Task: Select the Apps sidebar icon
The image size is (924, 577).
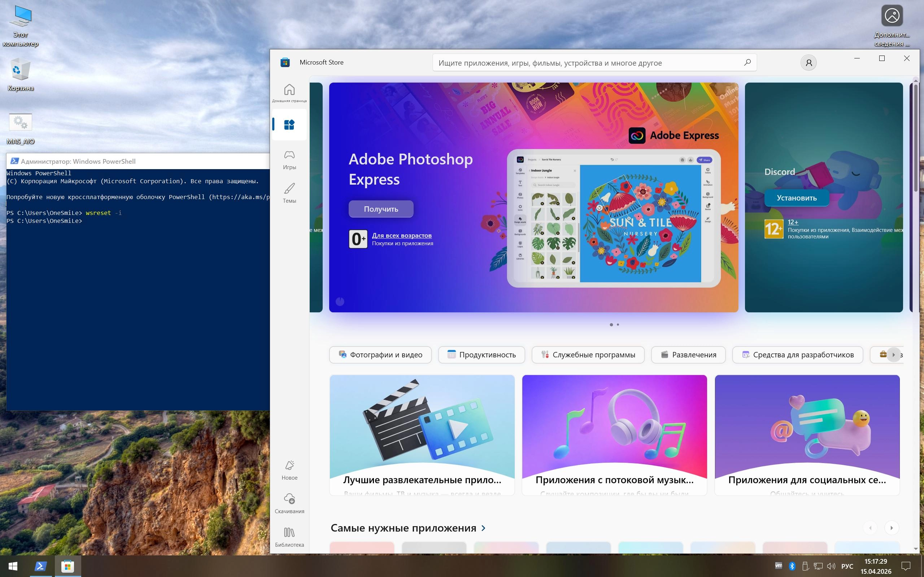Action: (289, 125)
